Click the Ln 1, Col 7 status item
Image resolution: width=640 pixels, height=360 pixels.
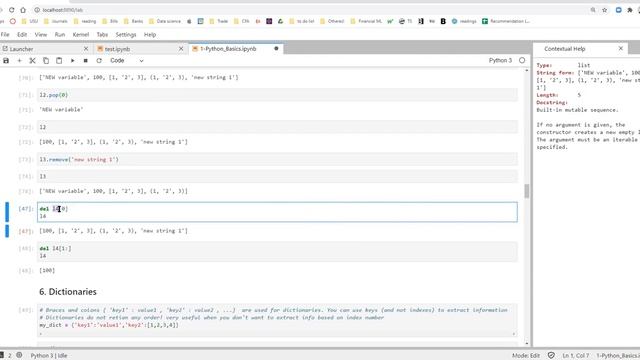click(x=576, y=356)
